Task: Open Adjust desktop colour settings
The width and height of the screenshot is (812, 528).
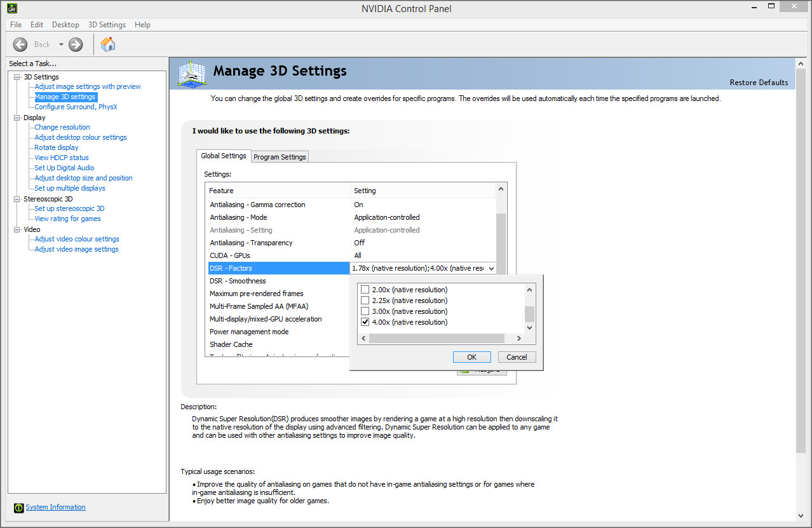Action: (x=81, y=137)
